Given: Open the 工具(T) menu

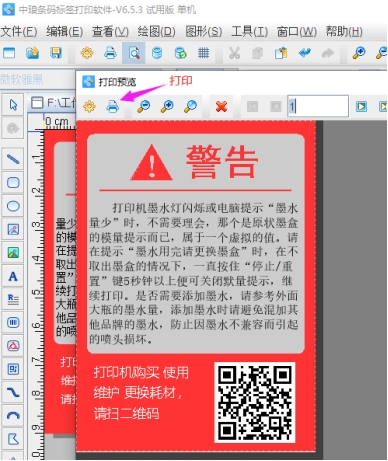Looking at the screenshot, I should (x=249, y=32).
